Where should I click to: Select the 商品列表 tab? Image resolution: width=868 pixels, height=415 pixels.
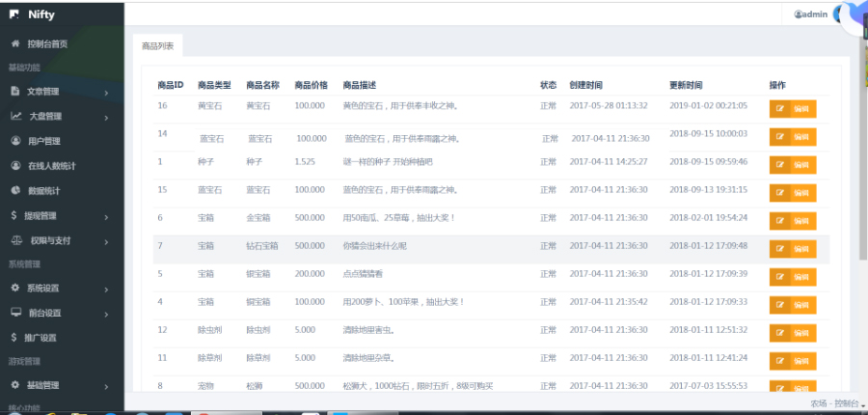(157, 45)
